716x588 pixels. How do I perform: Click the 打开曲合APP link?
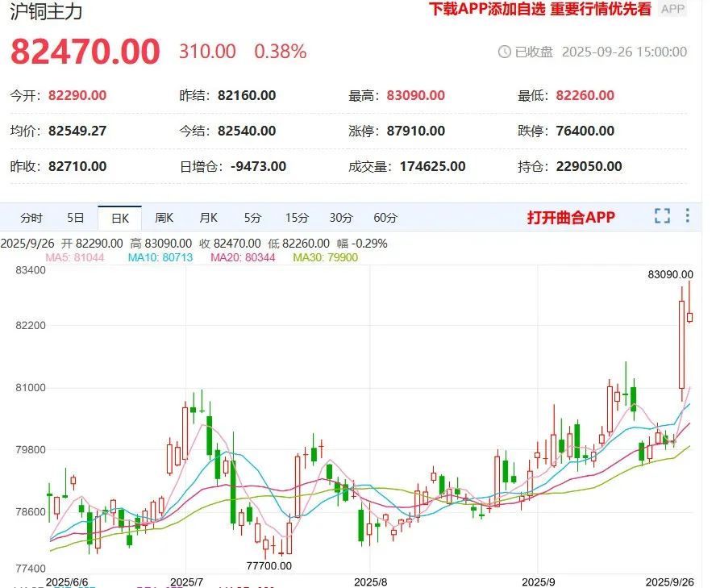click(571, 218)
